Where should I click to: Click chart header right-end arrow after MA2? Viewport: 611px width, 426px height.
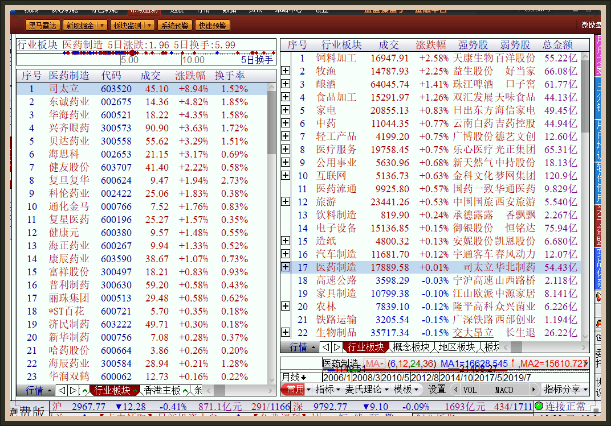586,363
